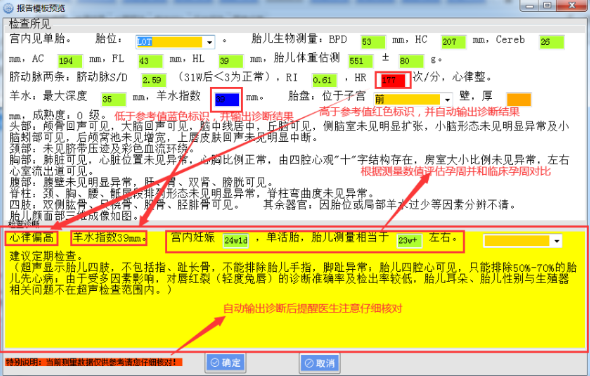The image size is (590, 376).
Task: Open the empty dropdown in diagnosis section
Action: [x=557, y=241]
